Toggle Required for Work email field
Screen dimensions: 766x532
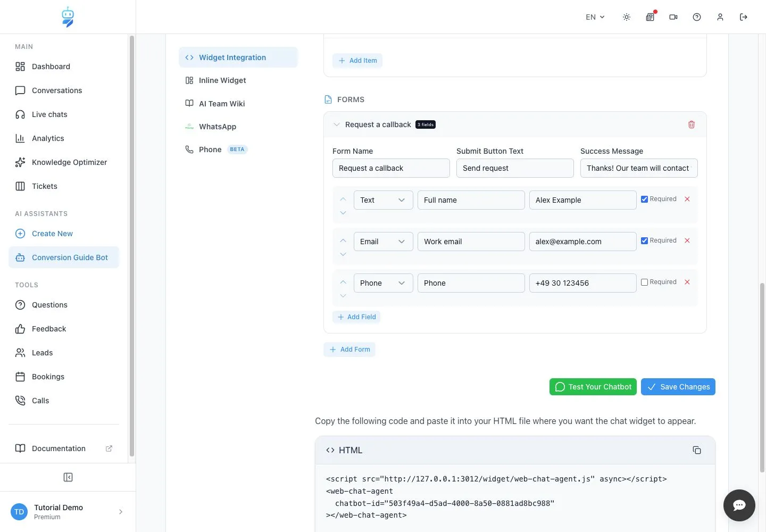(645, 240)
